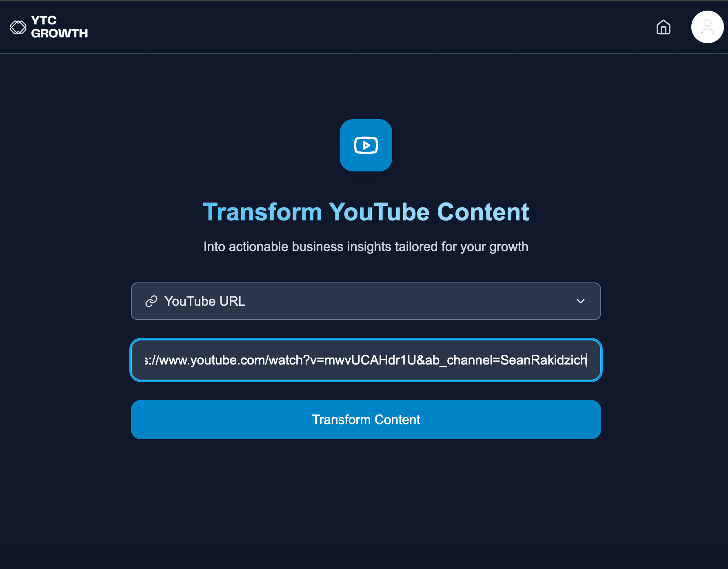Open the YouTube URL source dropdown

(366, 301)
